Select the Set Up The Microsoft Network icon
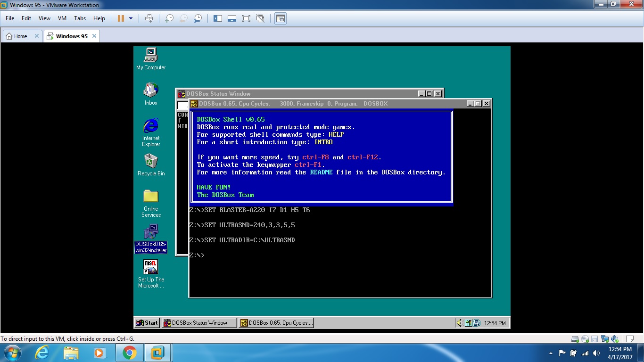 (x=151, y=274)
